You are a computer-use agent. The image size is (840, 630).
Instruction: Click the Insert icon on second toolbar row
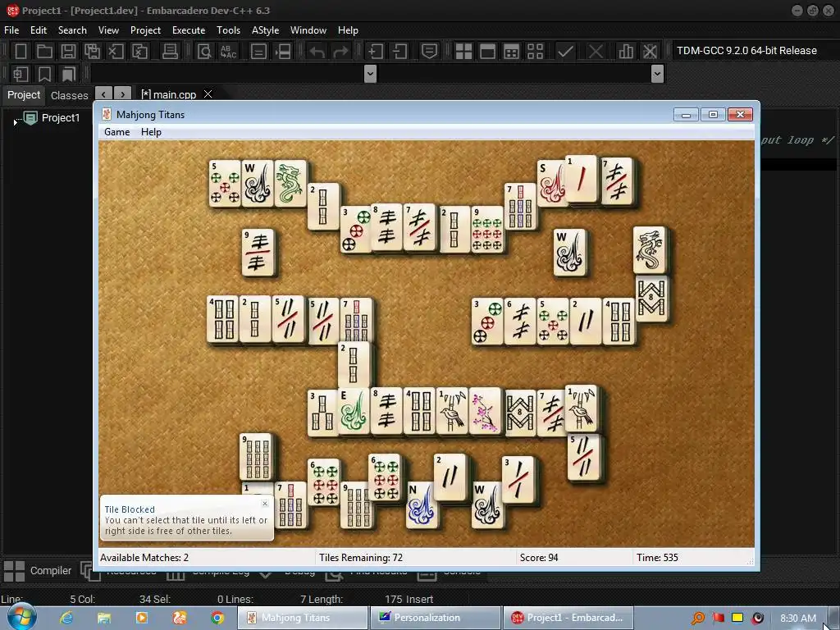click(x=21, y=74)
